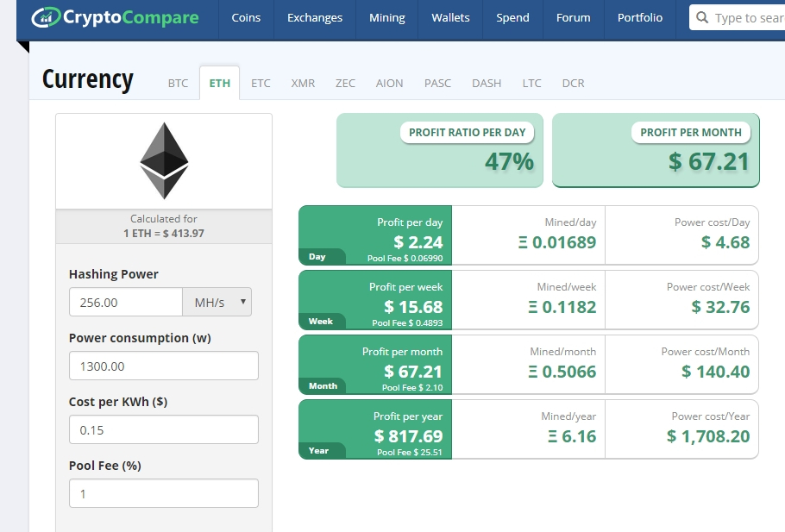Image resolution: width=785 pixels, height=532 pixels.
Task: Click the Profit Ratio Per Day card
Action: click(x=440, y=150)
